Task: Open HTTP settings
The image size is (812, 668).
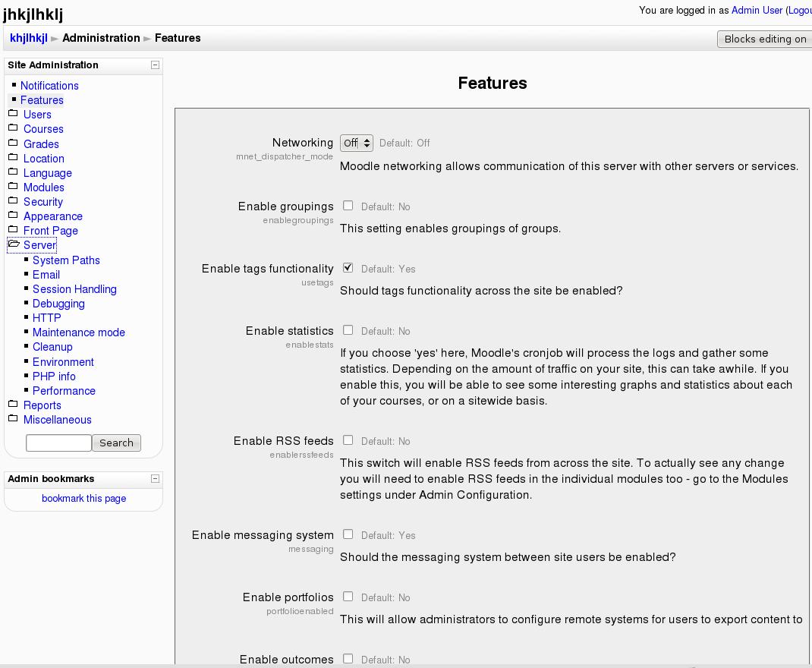Action: click(46, 318)
